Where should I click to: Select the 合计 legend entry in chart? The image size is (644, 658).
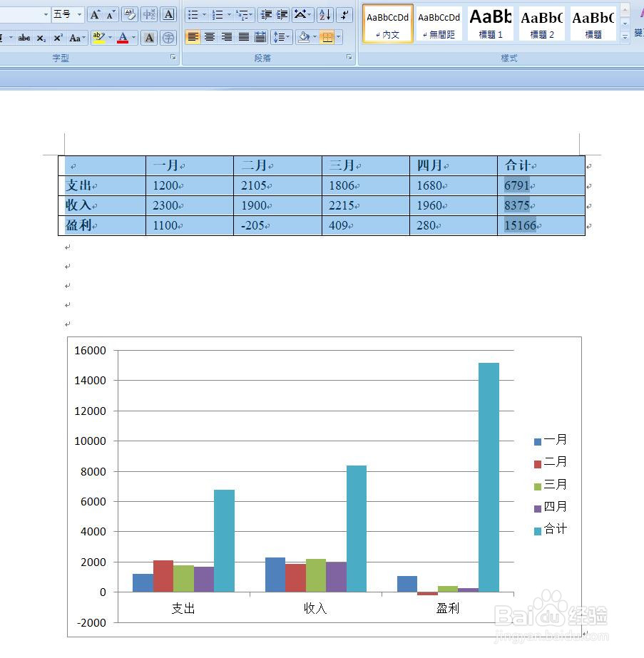551,529
